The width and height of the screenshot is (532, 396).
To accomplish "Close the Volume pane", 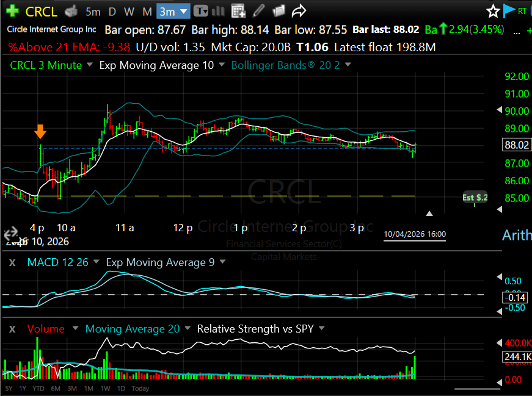I will 12,329.
